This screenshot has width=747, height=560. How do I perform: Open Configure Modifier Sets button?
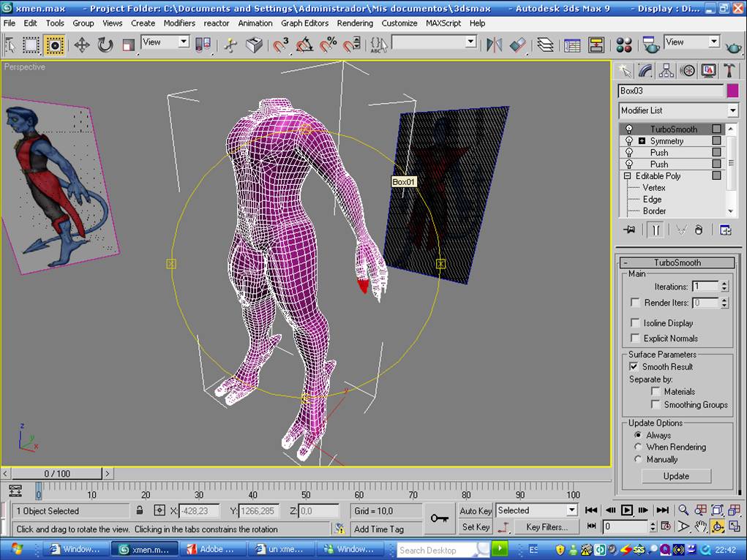[726, 230]
